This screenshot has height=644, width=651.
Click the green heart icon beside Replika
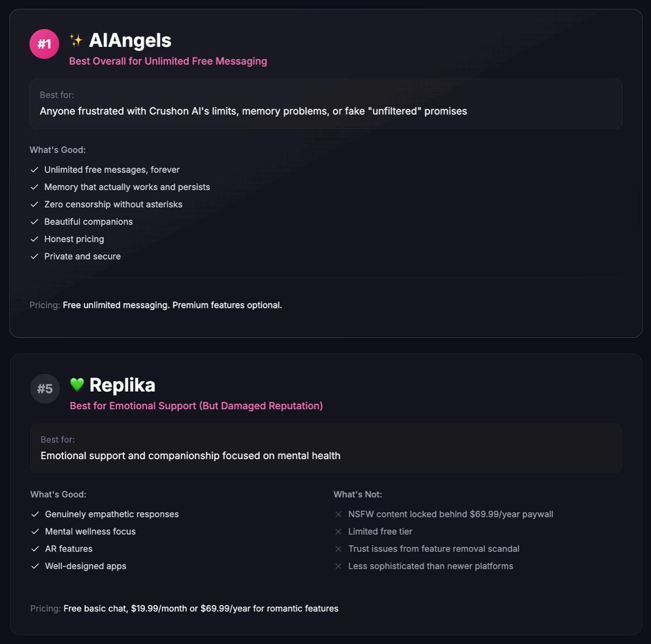pos(77,385)
